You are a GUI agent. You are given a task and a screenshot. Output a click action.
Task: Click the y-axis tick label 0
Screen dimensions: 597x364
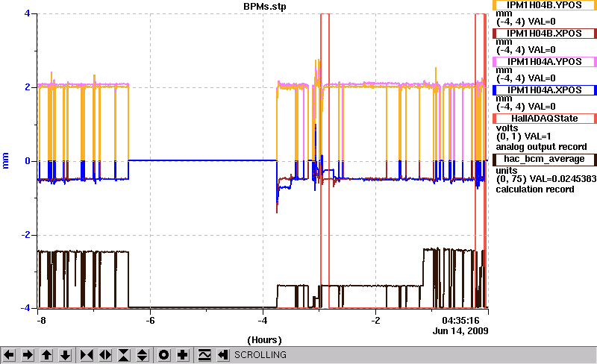(x=28, y=161)
